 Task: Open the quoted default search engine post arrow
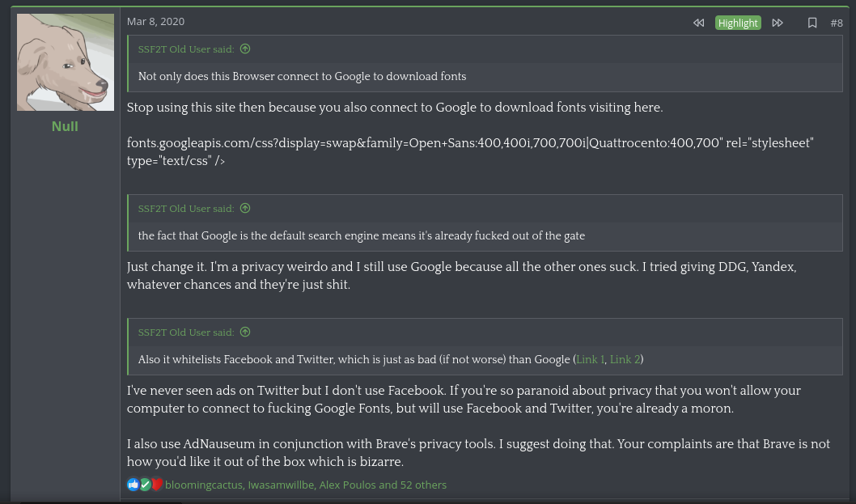coord(245,209)
